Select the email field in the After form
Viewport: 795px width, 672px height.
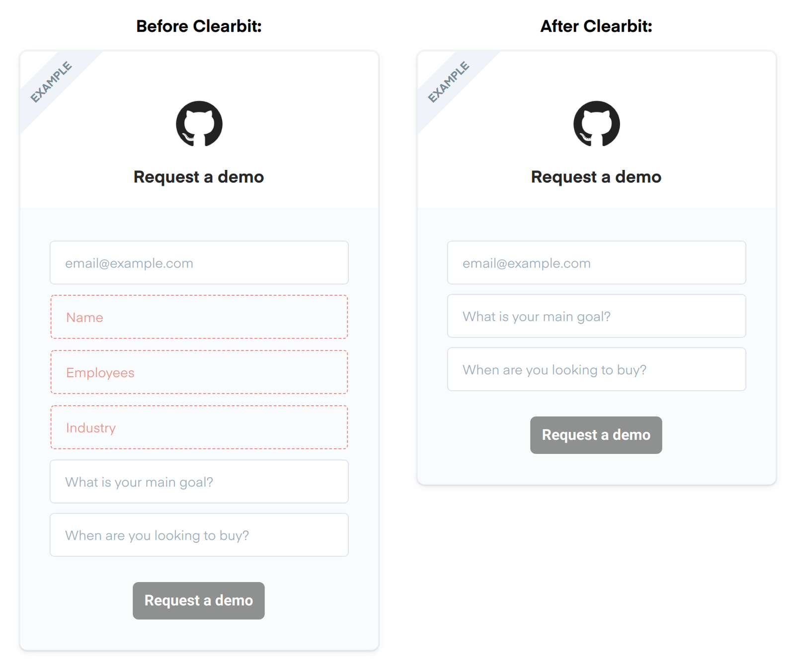tap(596, 263)
